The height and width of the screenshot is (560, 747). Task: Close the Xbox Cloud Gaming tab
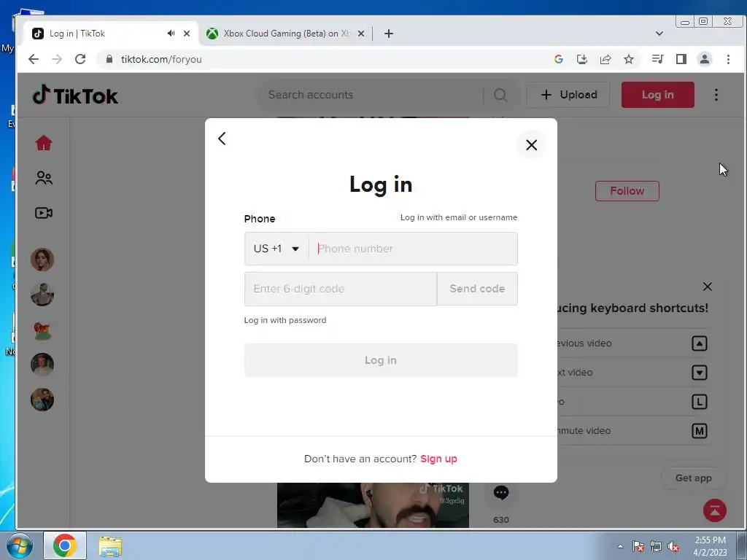[x=361, y=34]
